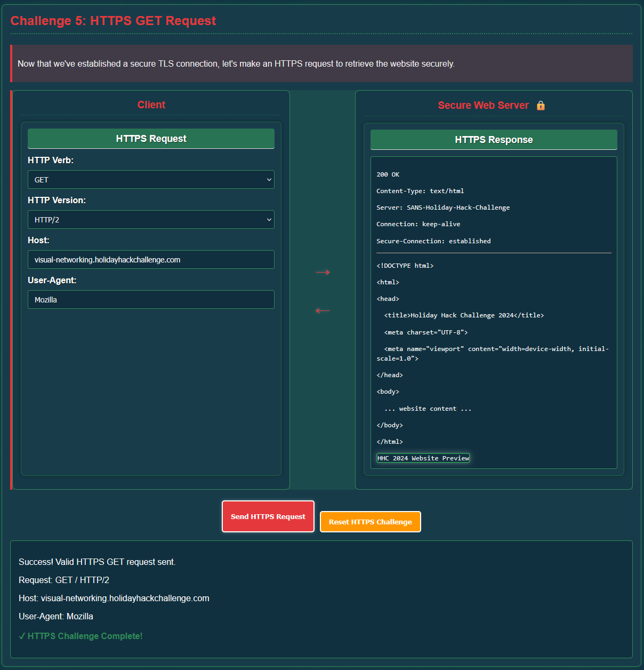Image resolution: width=644 pixels, height=670 pixels.
Task: Click the HTTPS Request panel header
Action: pyautogui.click(x=151, y=138)
